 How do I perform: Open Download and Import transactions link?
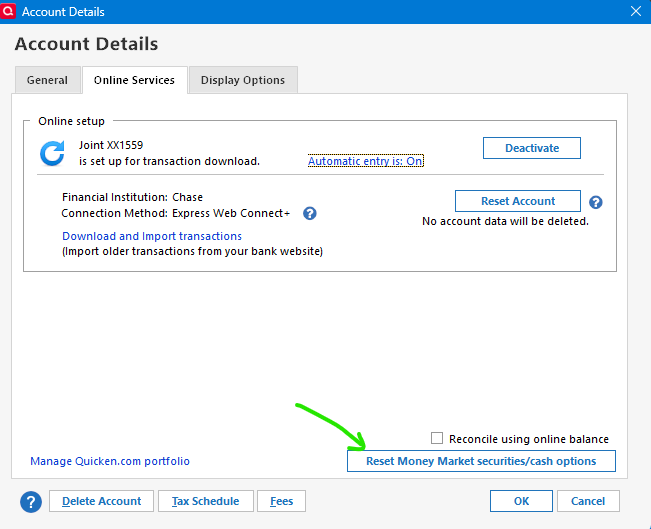152,236
